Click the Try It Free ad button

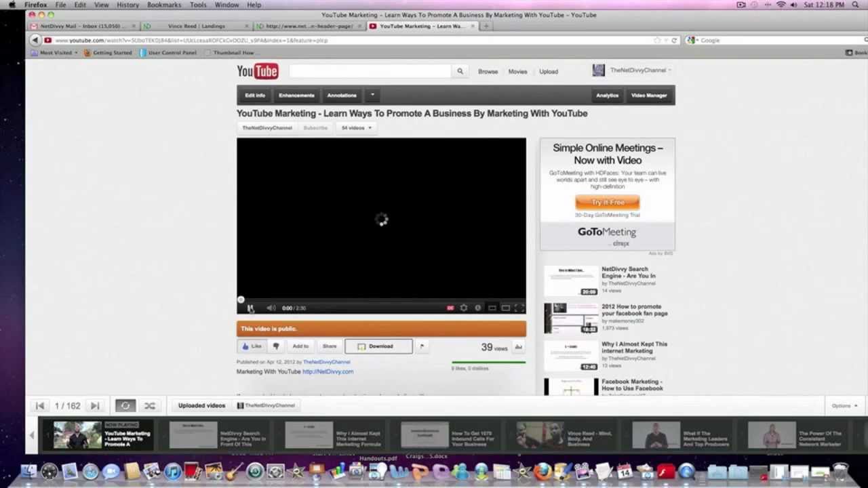(x=607, y=202)
